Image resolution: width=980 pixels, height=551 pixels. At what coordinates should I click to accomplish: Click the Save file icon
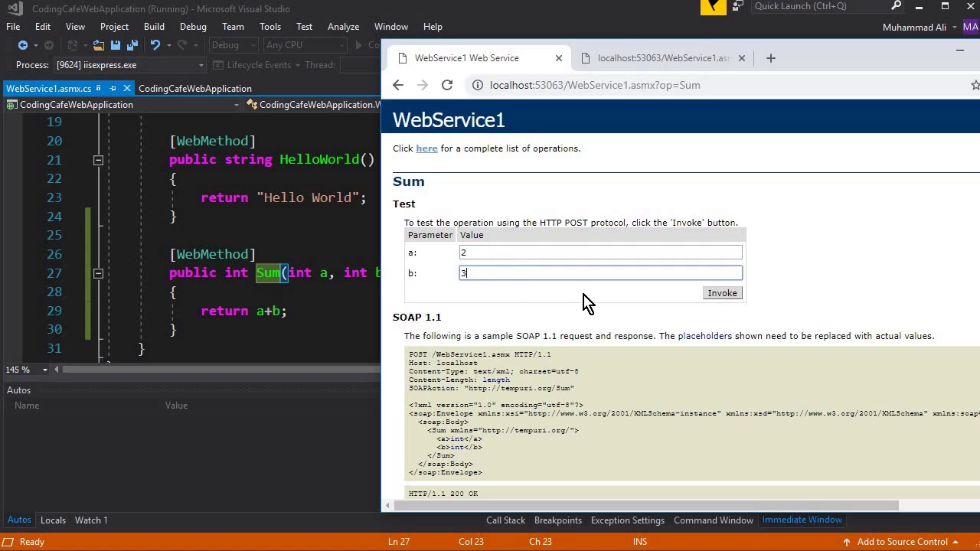tap(116, 46)
